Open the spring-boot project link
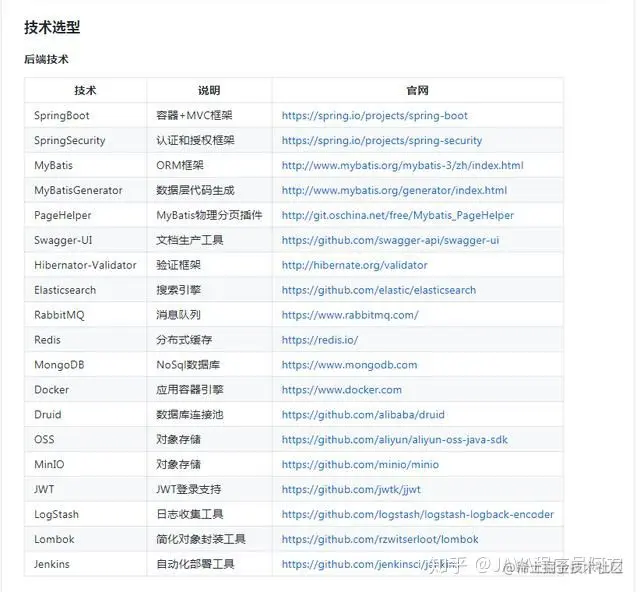 (x=374, y=116)
